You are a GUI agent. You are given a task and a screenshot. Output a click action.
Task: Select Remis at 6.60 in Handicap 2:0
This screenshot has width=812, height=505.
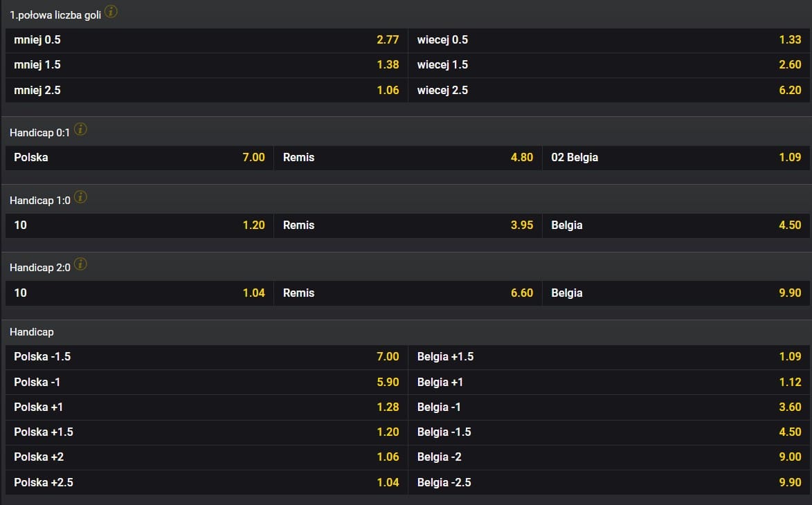point(408,293)
